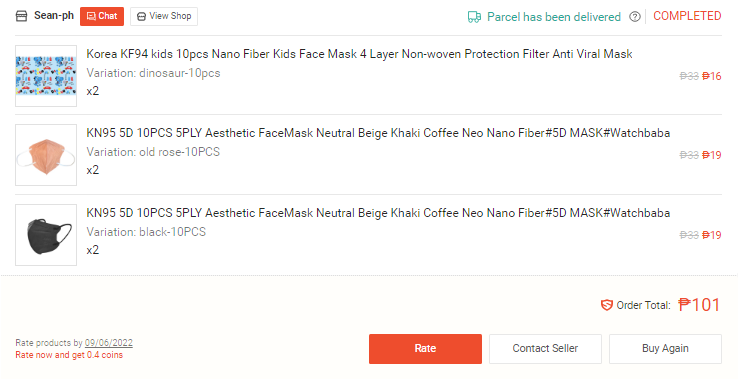Click the Sean-ph shop name
Viewport: 739px width, 380px height.
click(x=54, y=16)
